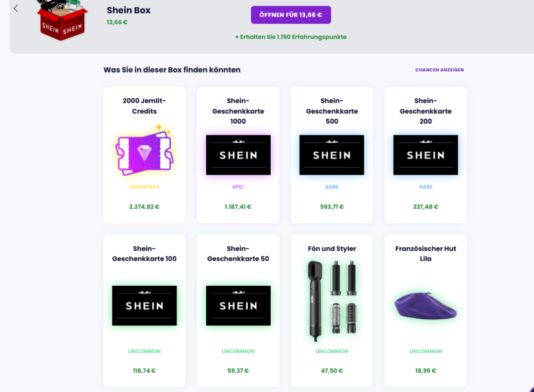
Task: Open the Chancen anzeigen link
Action: 439,70
